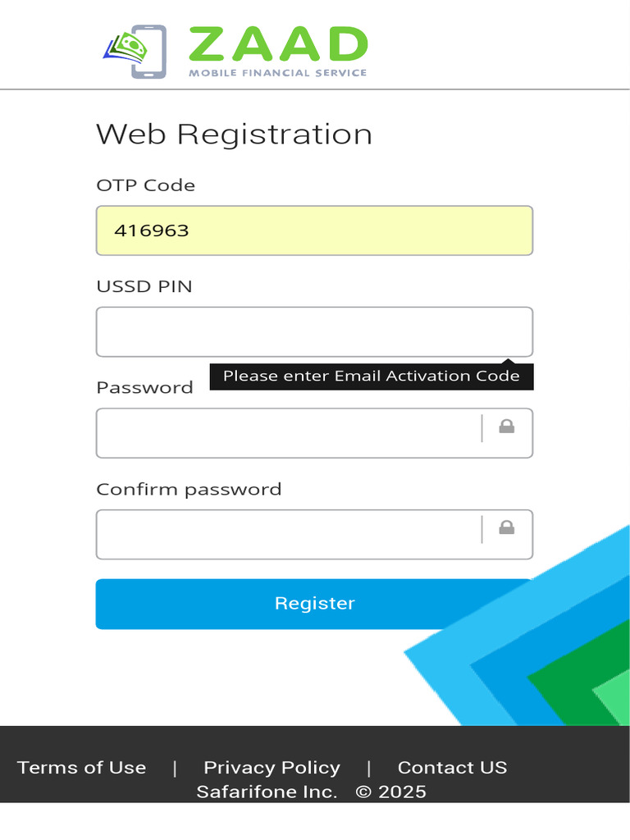Viewport: 630px width, 840px height.
Task: Click the USSD PIN label
Action: click(144, 286)
